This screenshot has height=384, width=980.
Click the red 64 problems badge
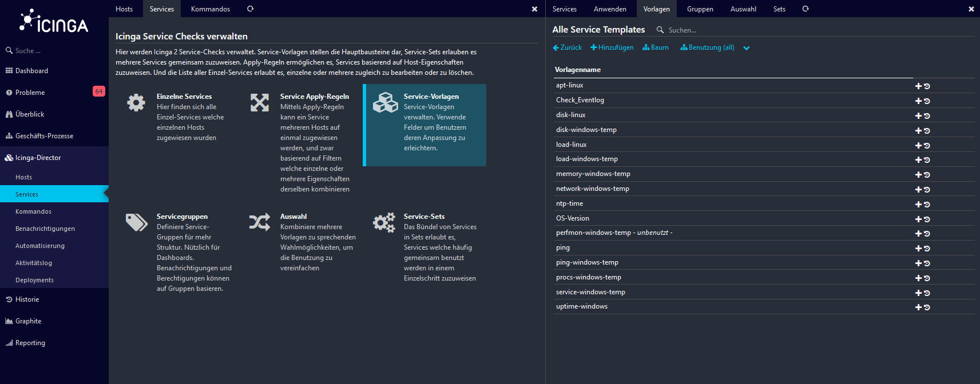pos(99,91)
